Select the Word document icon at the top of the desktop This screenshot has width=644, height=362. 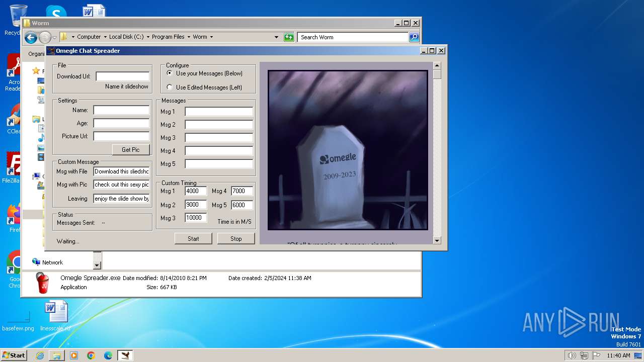(x=94, y=11)
